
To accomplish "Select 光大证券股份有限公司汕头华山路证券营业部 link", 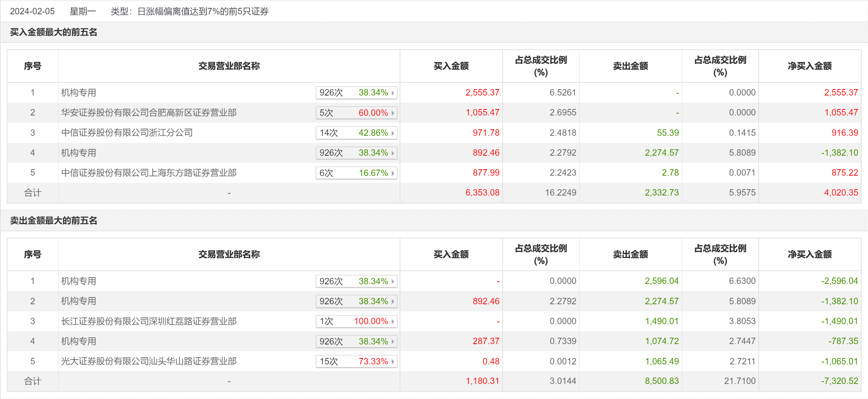I will [149, 361].
